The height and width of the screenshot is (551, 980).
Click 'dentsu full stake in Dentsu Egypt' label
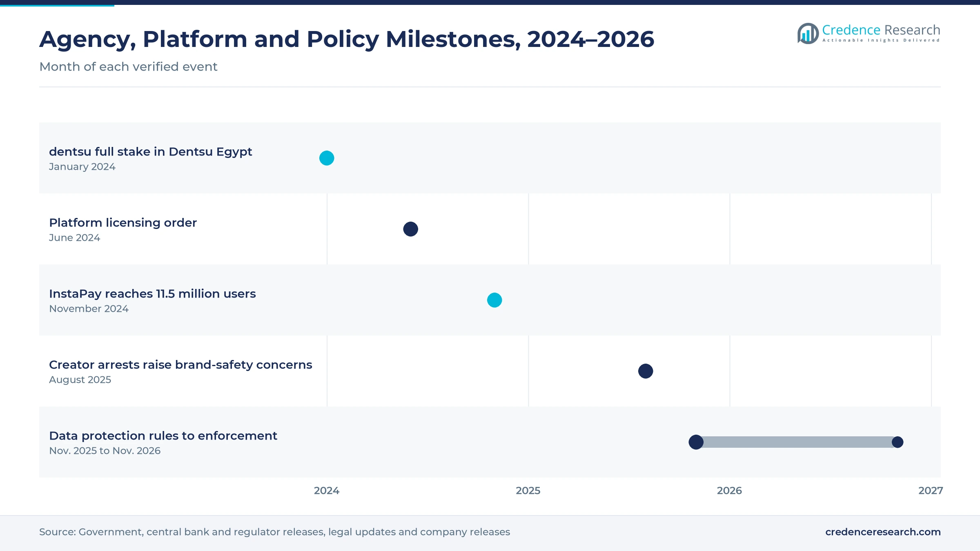(150, 152)
